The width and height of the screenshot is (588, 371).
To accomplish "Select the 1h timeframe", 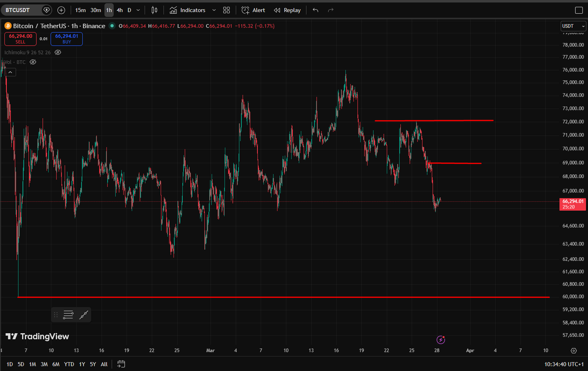I will 109,10.
